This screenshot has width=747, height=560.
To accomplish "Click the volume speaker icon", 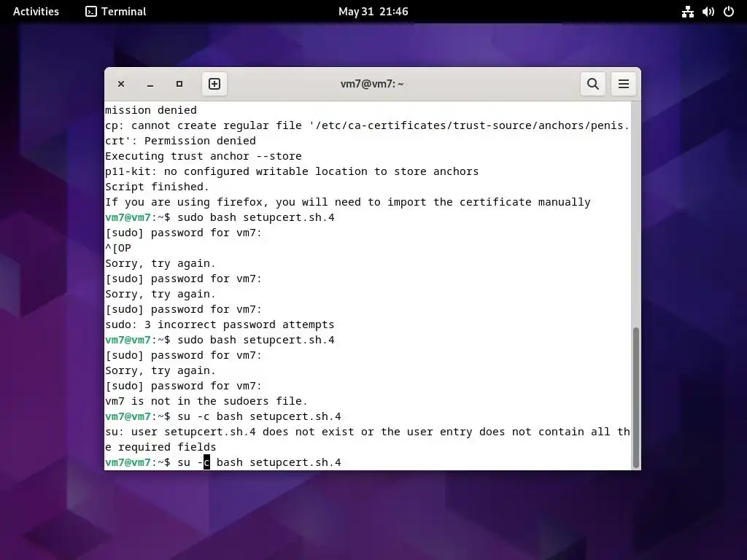I will [x=708, y=12].
